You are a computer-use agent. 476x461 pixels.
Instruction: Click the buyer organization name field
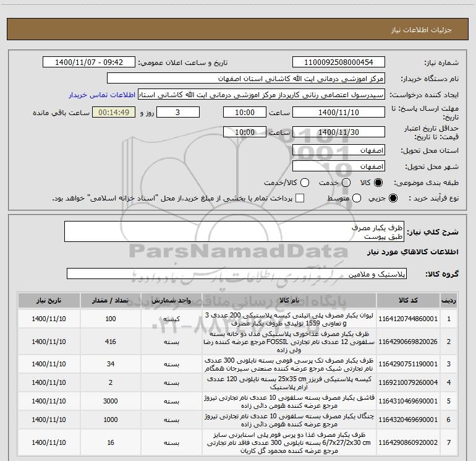click(x=246, y=78)
